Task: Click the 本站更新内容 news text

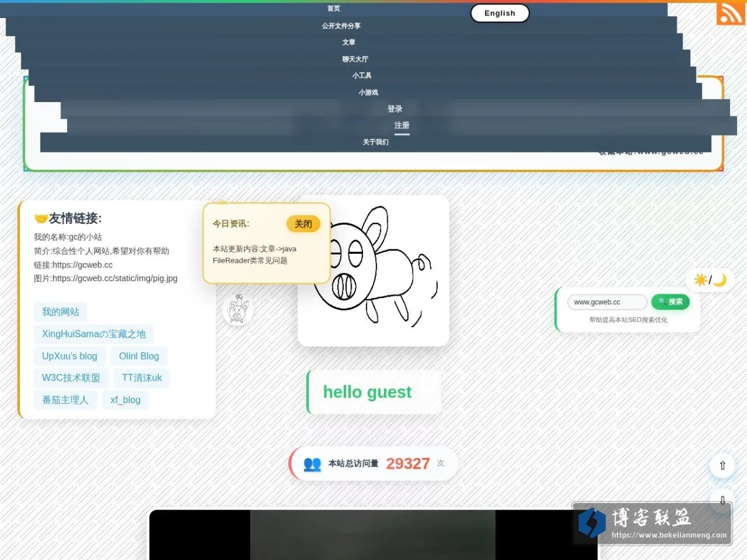Action: click(255, 254)
